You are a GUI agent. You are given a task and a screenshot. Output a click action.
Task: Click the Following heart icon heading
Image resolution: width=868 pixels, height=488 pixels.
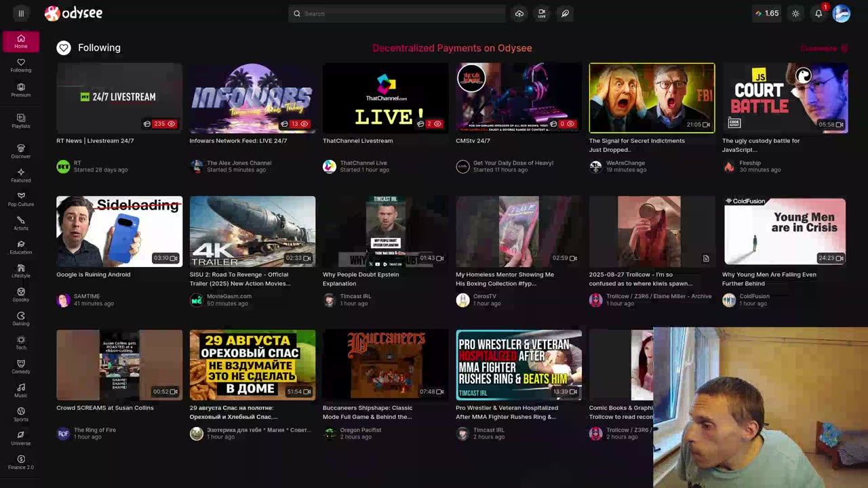[64, 47]
